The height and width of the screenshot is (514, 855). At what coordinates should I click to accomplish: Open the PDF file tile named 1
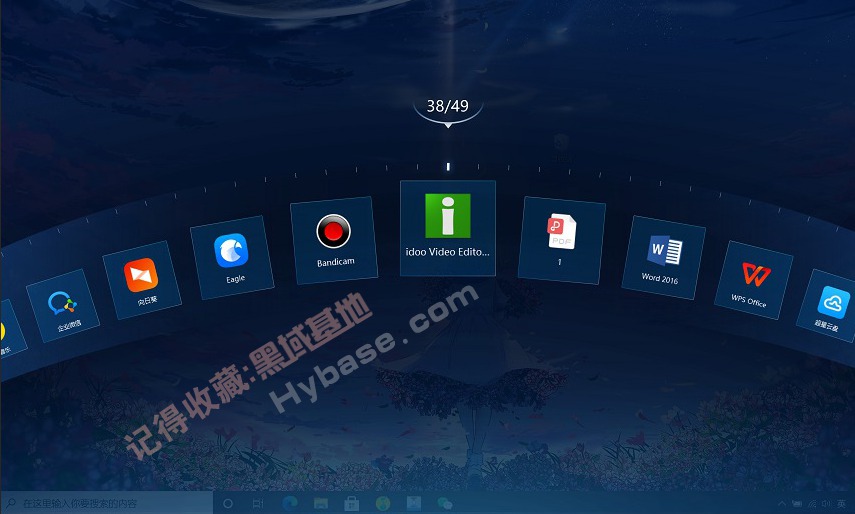(x=562, y=240)
